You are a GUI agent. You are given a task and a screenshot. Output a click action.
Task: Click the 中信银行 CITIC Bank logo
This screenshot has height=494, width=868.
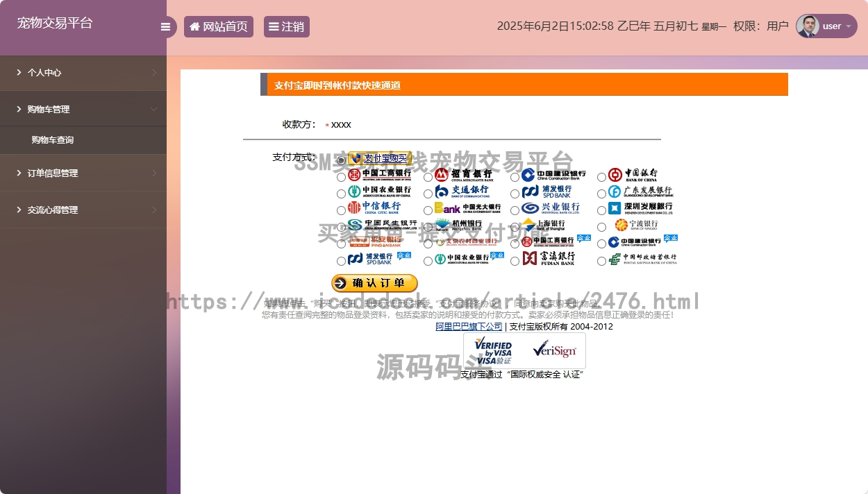pyautogui.click(x=374, y=207)
